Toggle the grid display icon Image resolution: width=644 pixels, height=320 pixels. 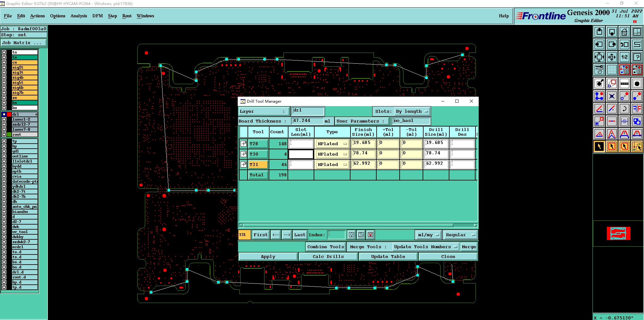click(612, 70)
